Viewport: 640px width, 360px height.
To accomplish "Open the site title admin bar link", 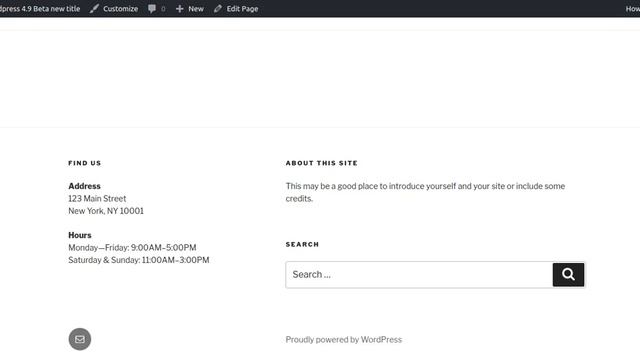I will click(40, 9).
